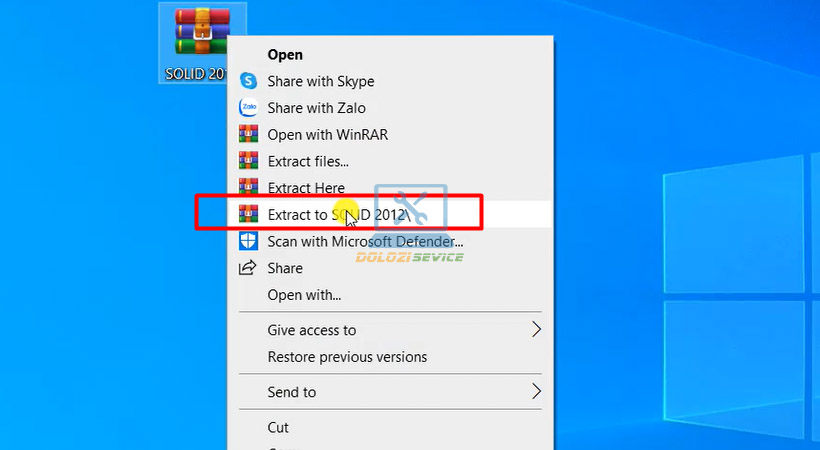Image resolution: width=820 pixels, height=450 pixels.
Task: Pick Scan with Microsoft Defender... text
Action: [365, 241]
